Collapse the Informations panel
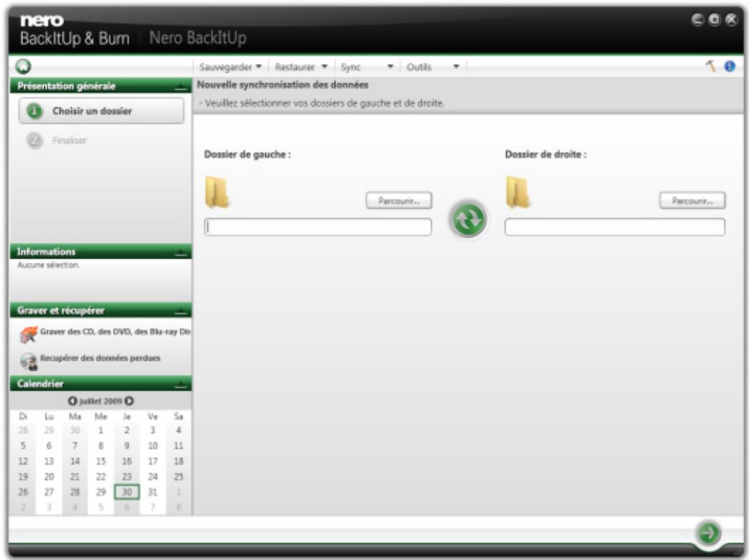This screenshot has height=560, width=749. tap(180, 252)
